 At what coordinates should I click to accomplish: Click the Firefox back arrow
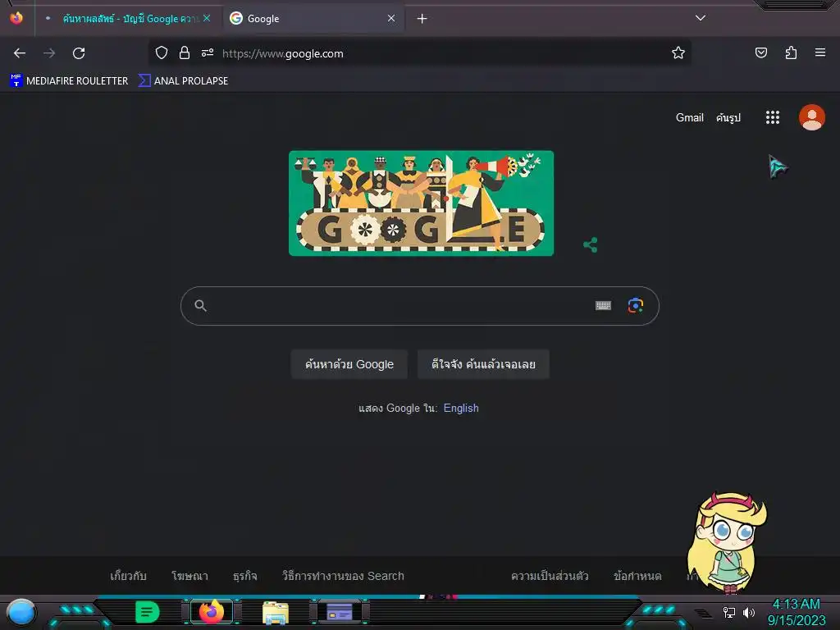[x=20, y=53]
